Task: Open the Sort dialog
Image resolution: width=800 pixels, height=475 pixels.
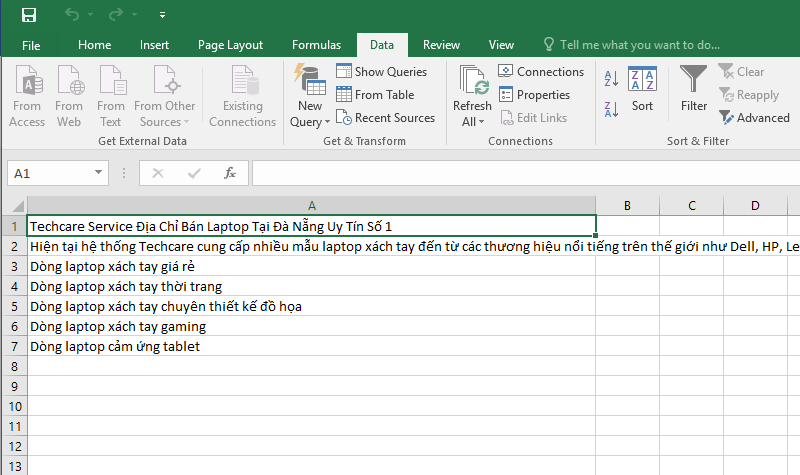Action: pos(642,89)
